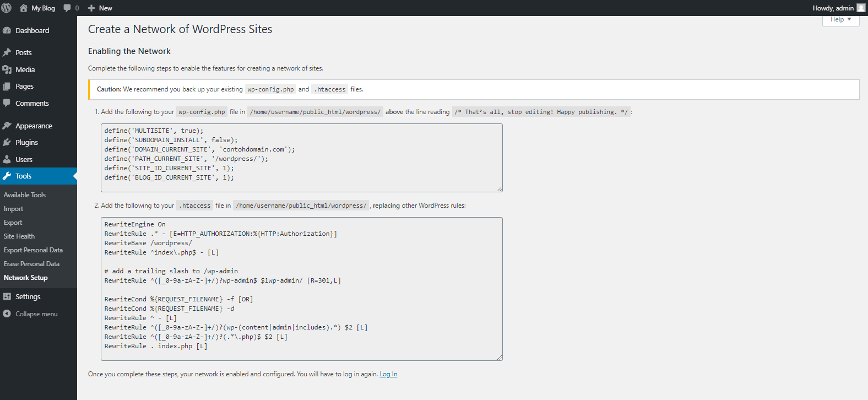Click the admin user avatar
The width and height of the screenshot is (868, 400).
click(x=861, y=8)
